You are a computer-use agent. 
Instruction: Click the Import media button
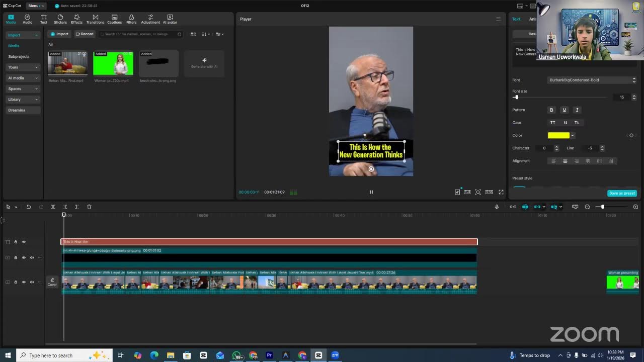pos(60,34)
